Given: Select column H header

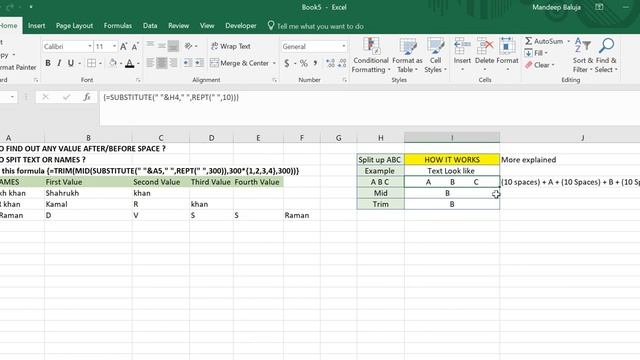Looking at the screenshot, I should [380, 138].
